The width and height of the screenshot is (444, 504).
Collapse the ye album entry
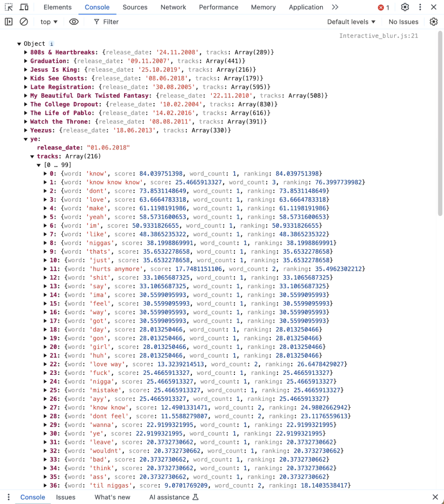click(x=25, y=139)
